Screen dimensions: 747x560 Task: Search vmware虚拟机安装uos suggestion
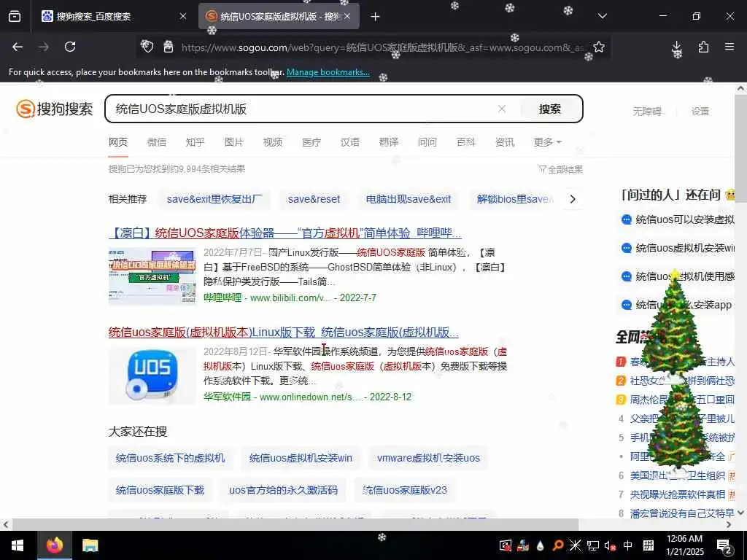point(428,458)
